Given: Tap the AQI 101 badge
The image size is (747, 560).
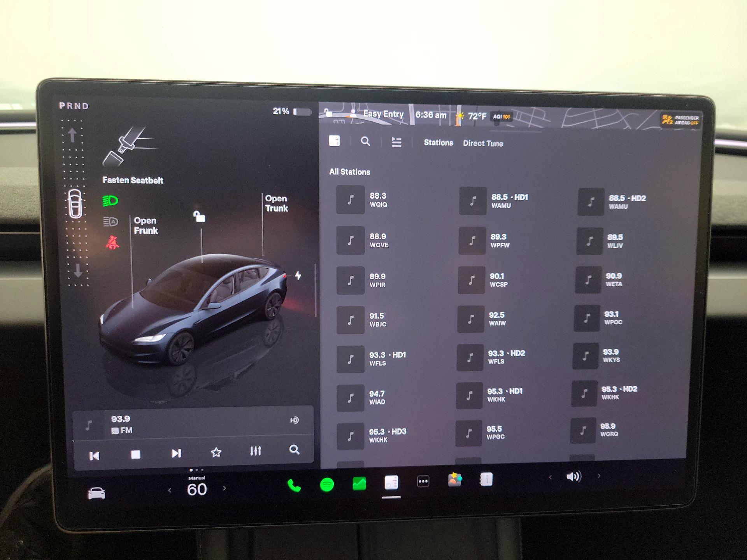Looking at the screenshot, I should (502, 117).
